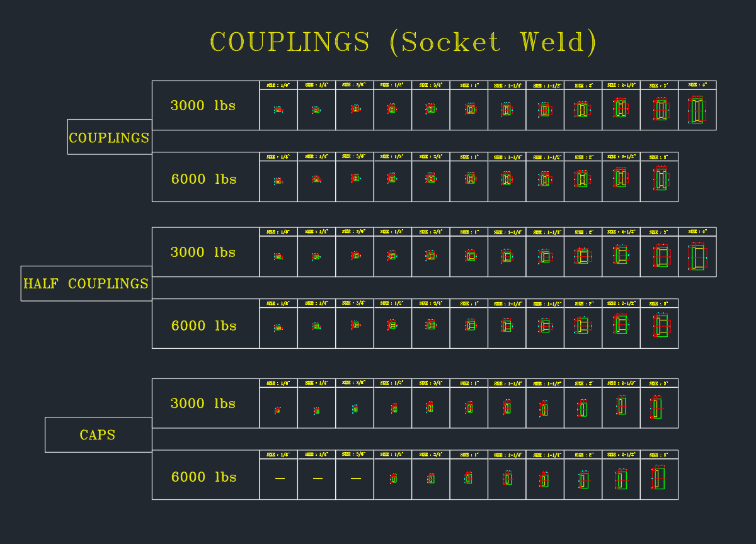Select the 3/4" cap symbol in Caps 3000 lbs
The image size is (756, 544).
click(x=430, y=407)
